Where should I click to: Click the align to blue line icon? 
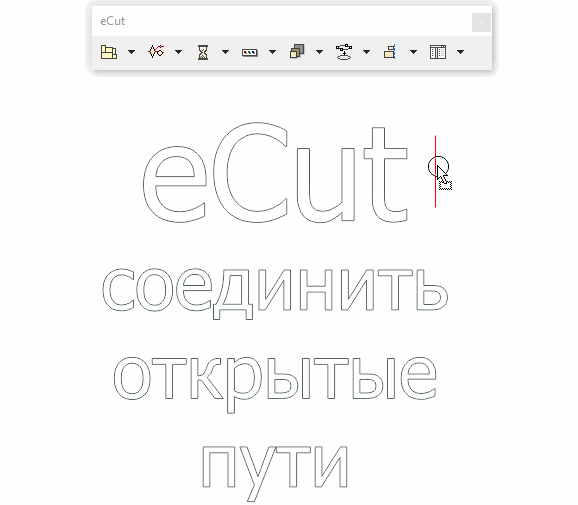tap(390, 52)
